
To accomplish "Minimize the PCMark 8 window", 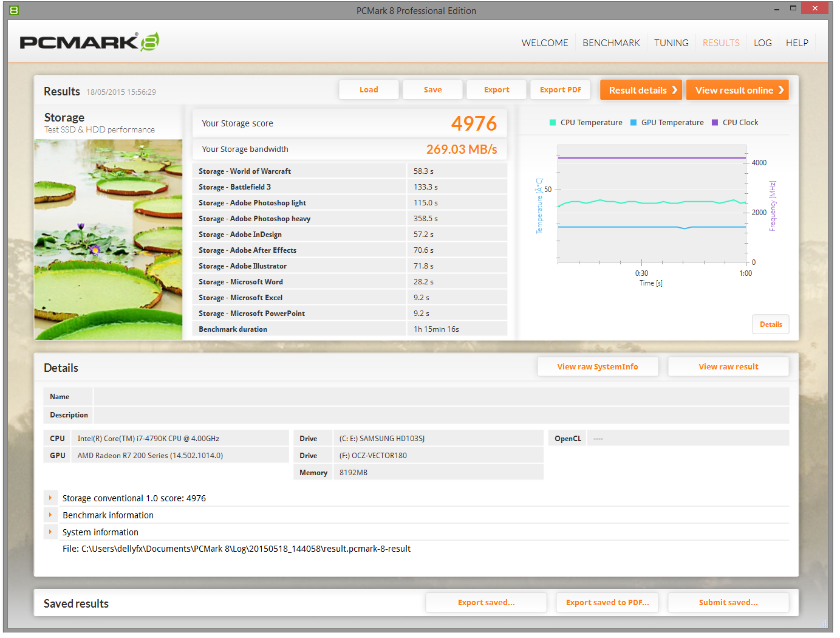I will [777, 9].
